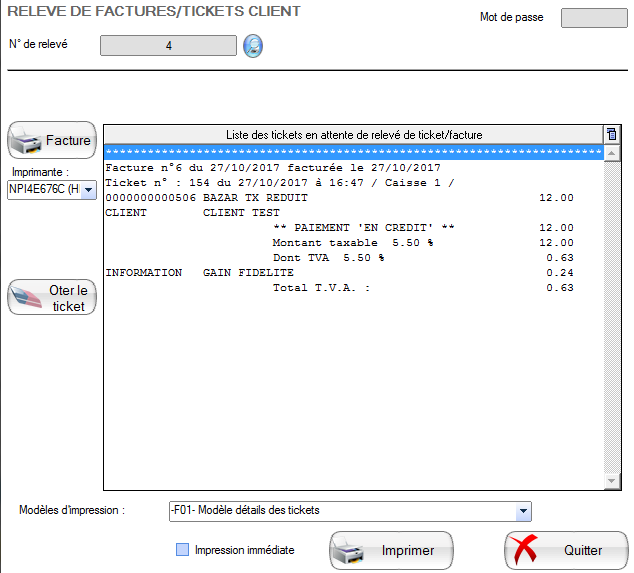This screenshot has width=634, height=573.
Task: Click the red X icon on Quitter
Action: pos(530,550)
